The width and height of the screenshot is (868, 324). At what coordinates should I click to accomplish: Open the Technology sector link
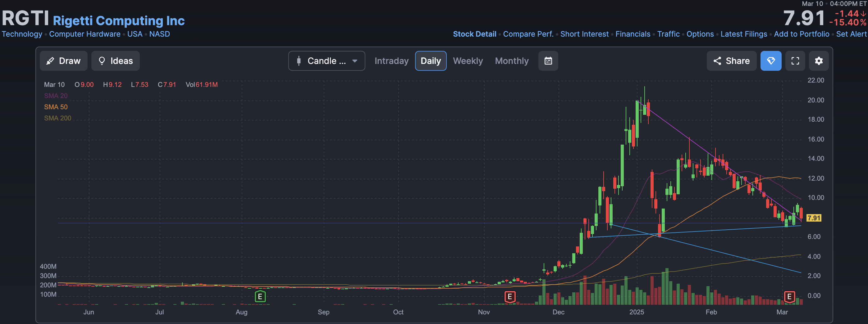click(22, 34)
